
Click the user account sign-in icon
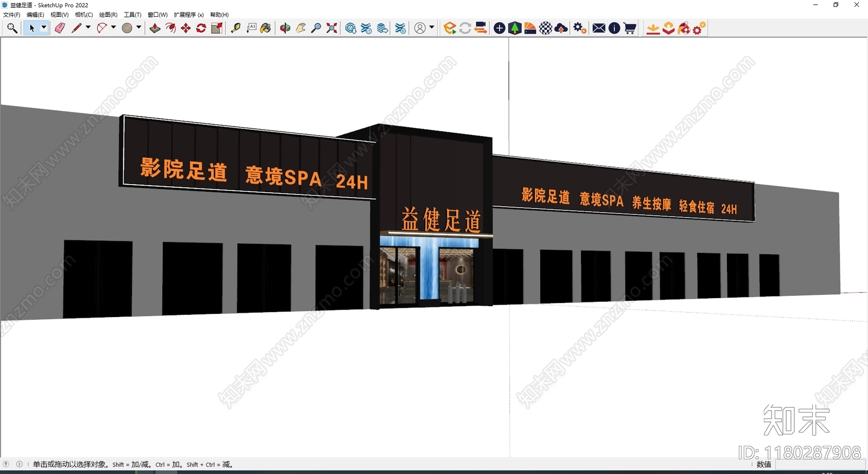pyautogui.click(x=420, y=28)
